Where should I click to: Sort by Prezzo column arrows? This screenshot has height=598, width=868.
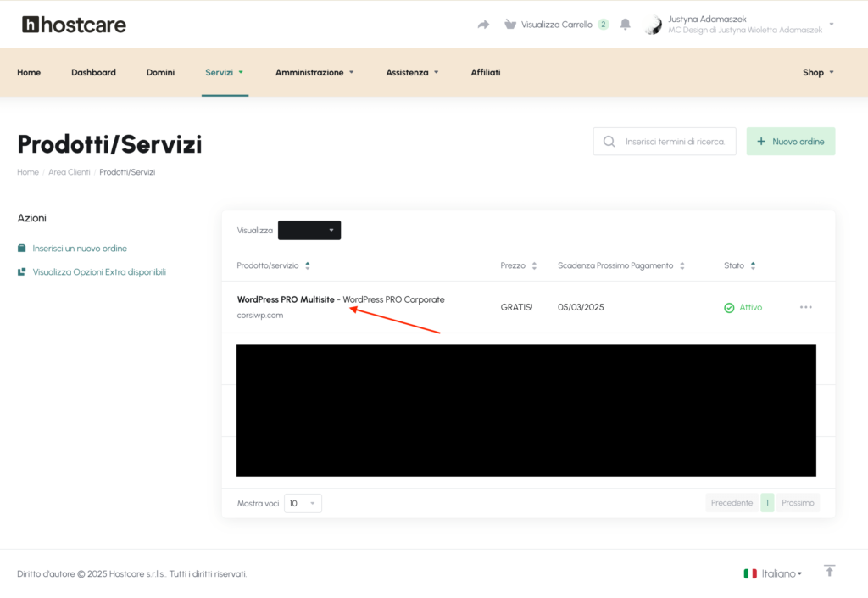534,265
